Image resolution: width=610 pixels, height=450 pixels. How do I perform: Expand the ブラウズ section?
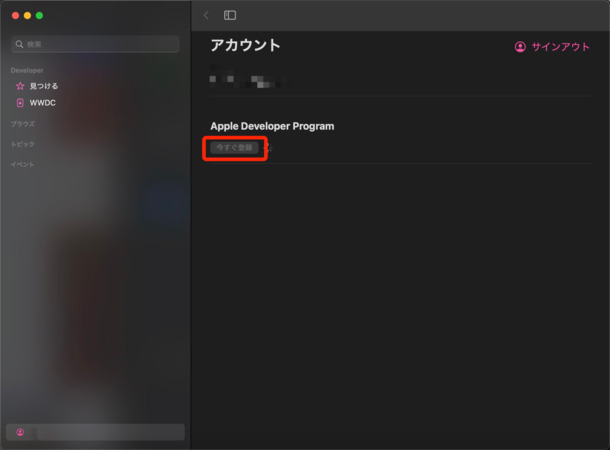[23, 124]
